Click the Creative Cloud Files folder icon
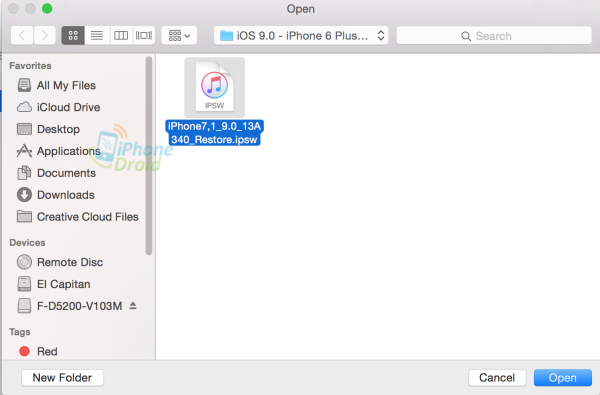This screenshot has height=395, width=600. pos(24,216)
